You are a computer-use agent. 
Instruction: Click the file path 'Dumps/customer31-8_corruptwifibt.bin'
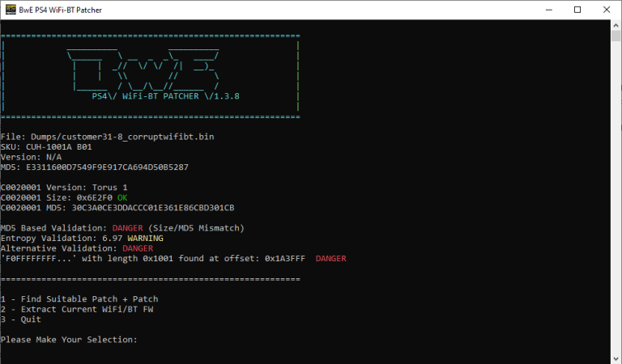click(x=122, y=137)
